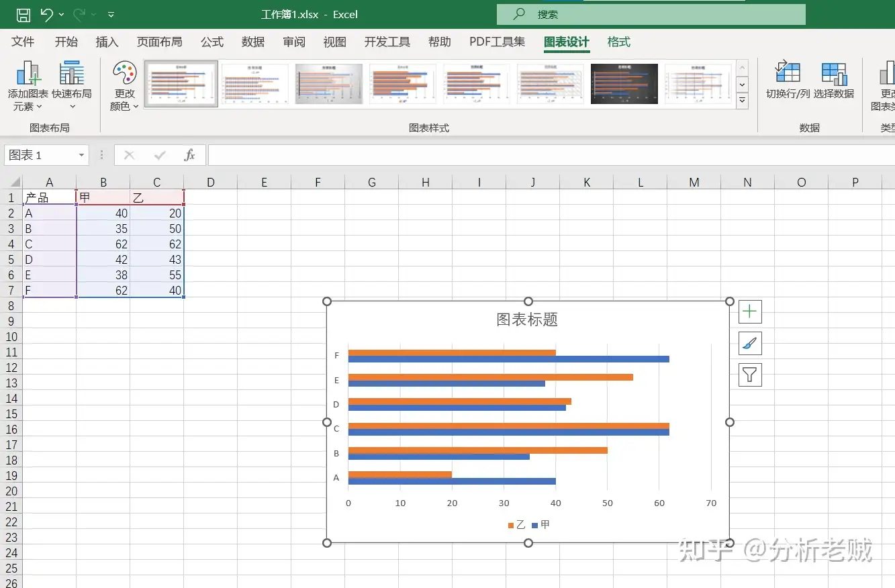
Task: Click the 甲 legend entry
Action: pyautogui.click(x=540, y=525)
